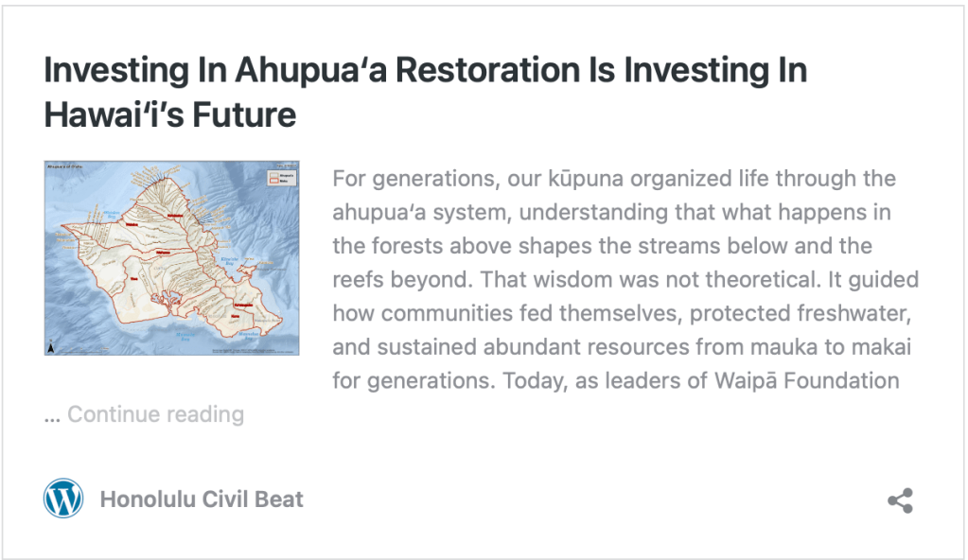Open the Honolulu Civil Beat site link
Viewport: 968px width, 560px height.
click(202, 499)
